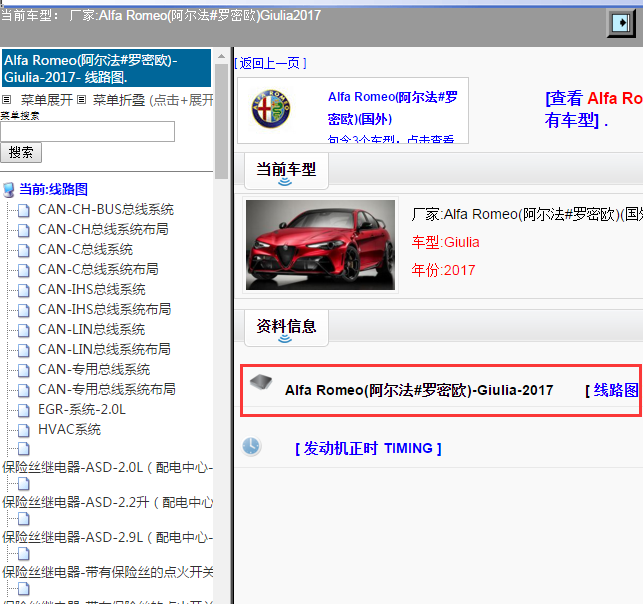The width and height of the screenshot is (643, 604).
Task: Select the 当前车型 tab header
Action: coord(286,171)
